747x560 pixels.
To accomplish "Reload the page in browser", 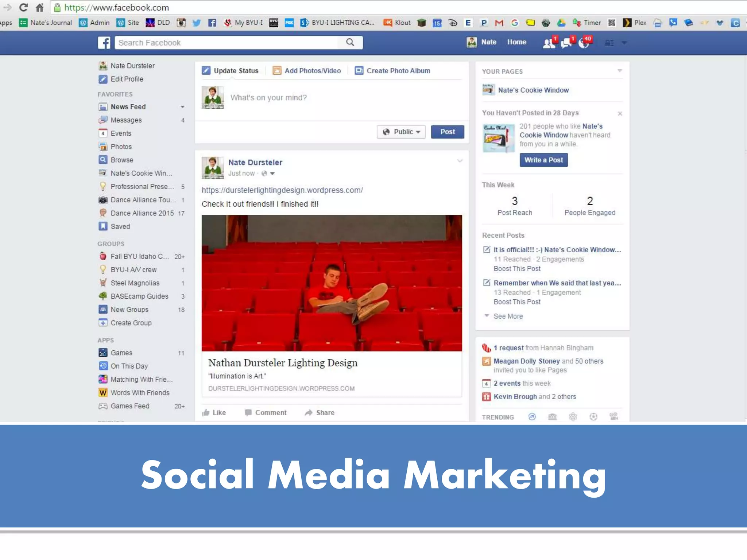I will [x=23, y=7].
